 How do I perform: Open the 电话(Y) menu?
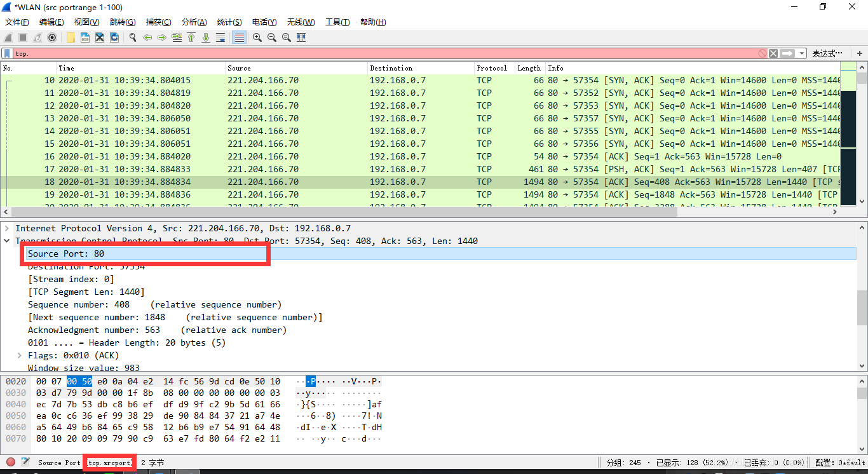[264, 22]
